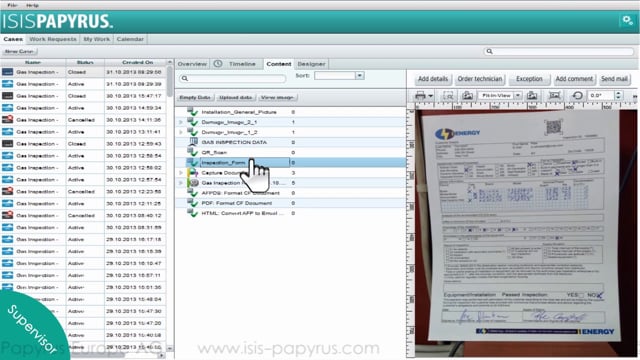Click the AFPDS: Format CF Document icon

(x=193, y=193)
